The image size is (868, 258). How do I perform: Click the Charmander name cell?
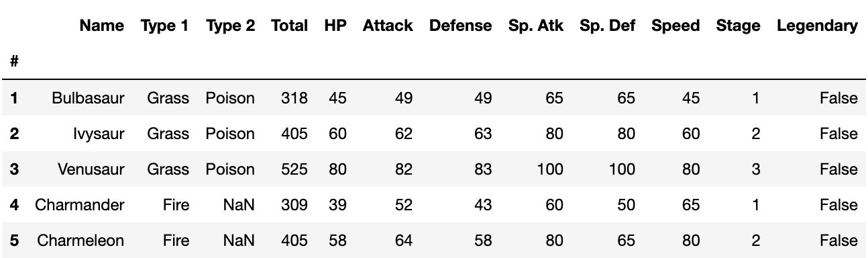pyautogui.click(x=80, y=205)
